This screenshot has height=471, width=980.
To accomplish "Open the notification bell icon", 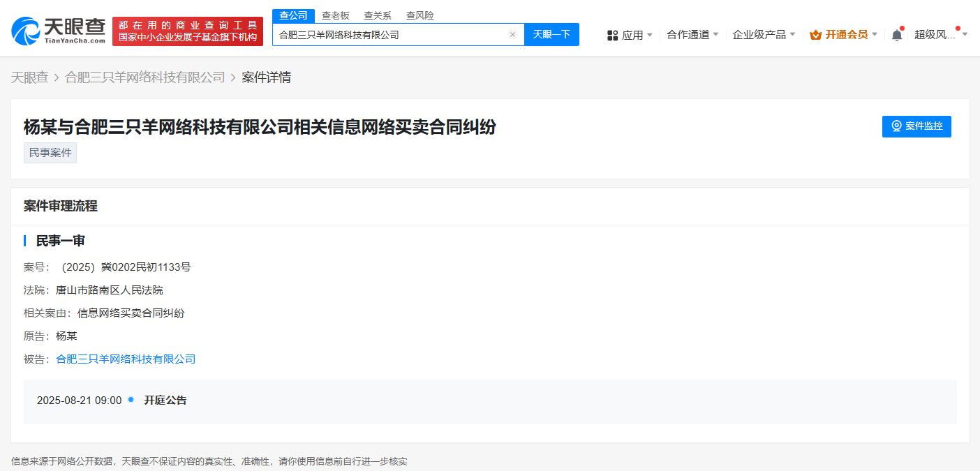I will (x=898, y=33).
